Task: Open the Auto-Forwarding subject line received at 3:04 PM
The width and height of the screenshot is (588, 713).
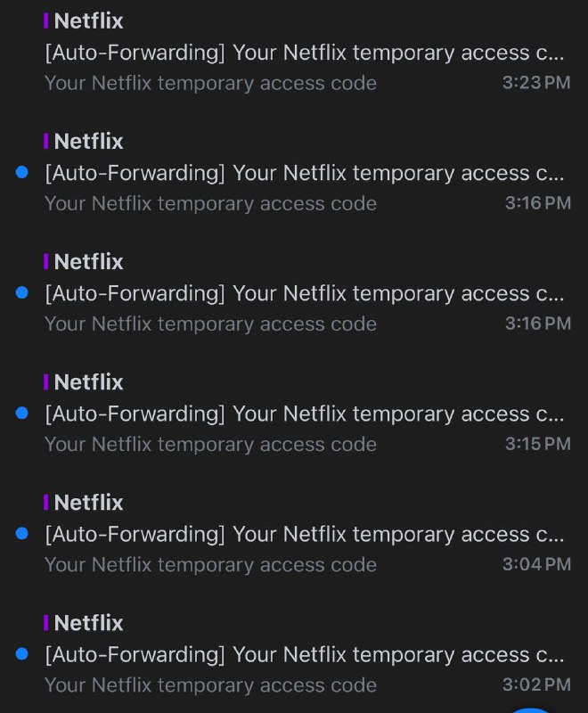Action: 304,534
